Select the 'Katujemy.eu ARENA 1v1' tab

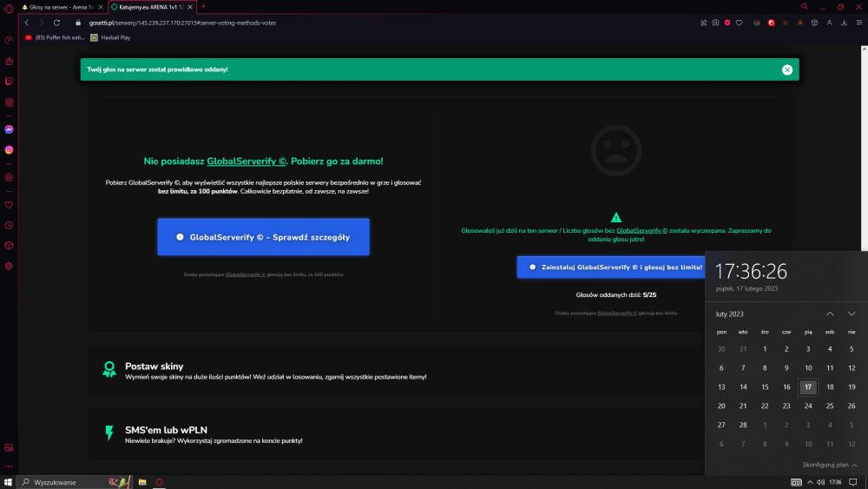pyautogui.click(x=148, y=7)
